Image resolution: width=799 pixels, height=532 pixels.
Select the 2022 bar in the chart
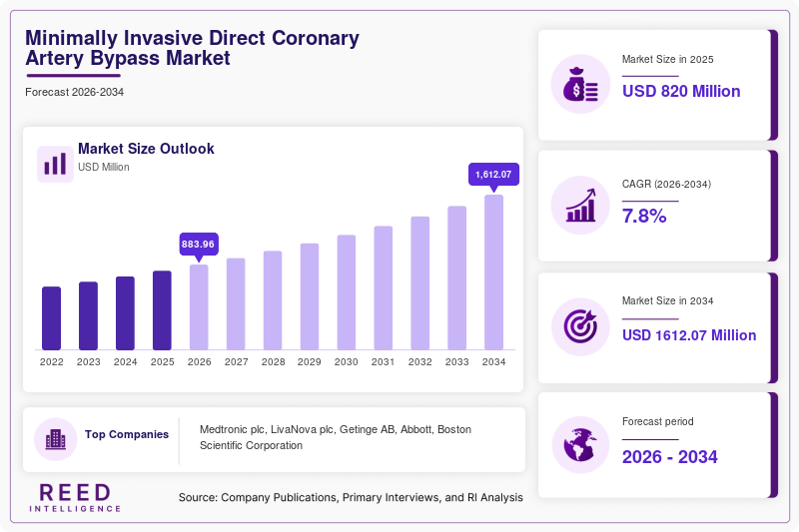pyautogui.click(x=52, y=318)
